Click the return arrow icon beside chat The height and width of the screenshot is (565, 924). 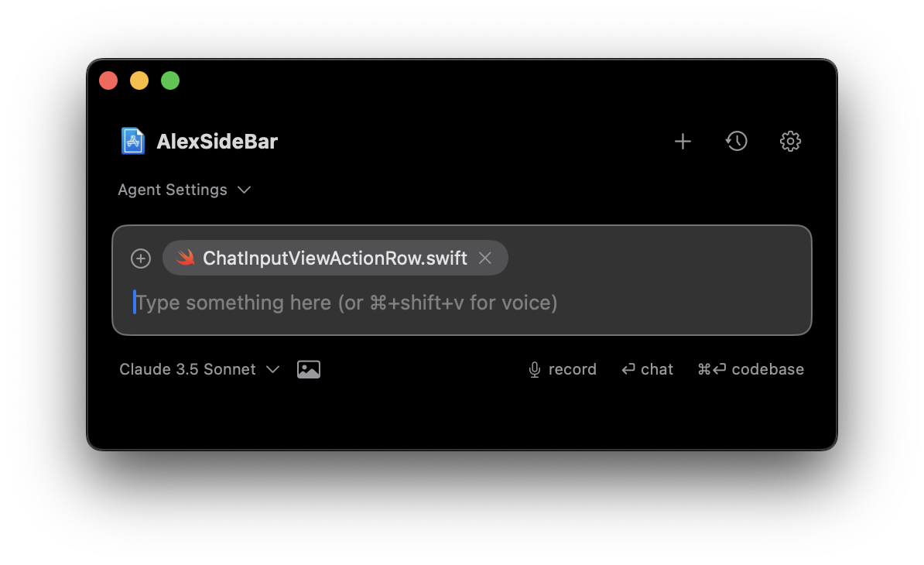coord(627,369)
